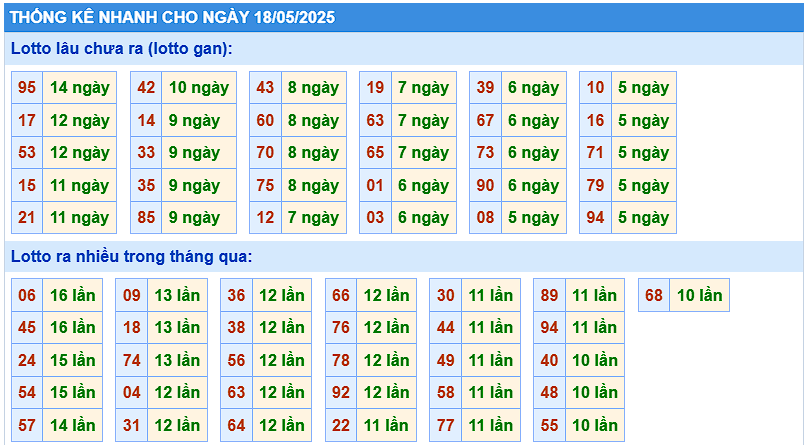Select number 89 with 11 lần
The height and width of the screenshot is (445, 811).
point(549,295)
